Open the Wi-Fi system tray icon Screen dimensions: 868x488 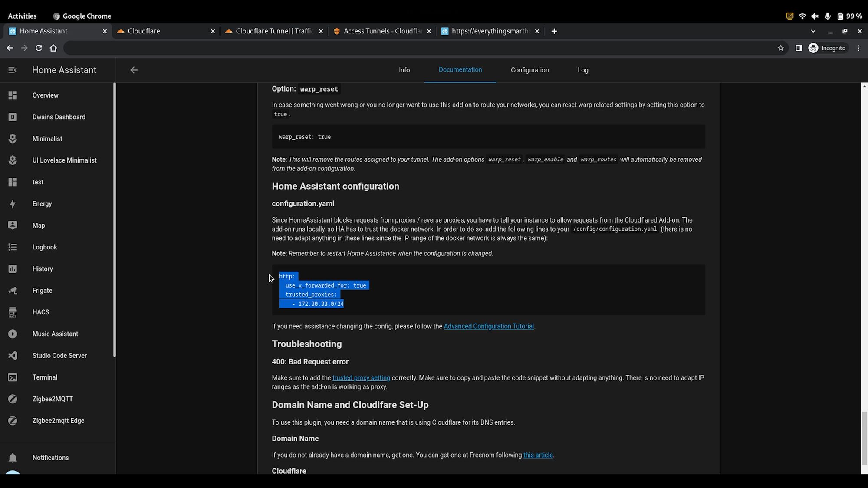click(x=802, y=16)
